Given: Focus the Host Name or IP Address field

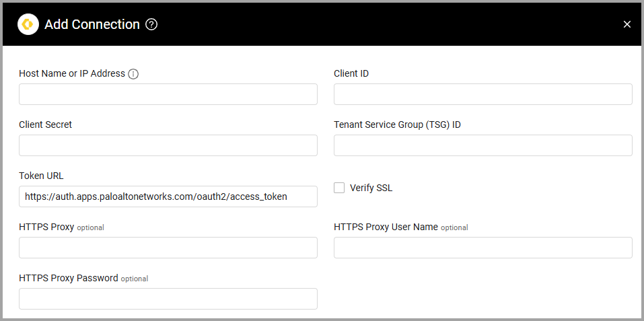Looking at the screenshot, I should (168, 94).
